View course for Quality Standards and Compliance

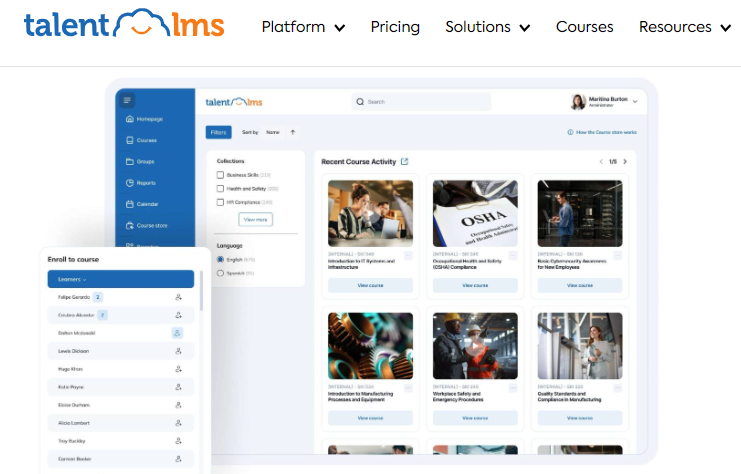pyautogui.click(x=580, y=418)
